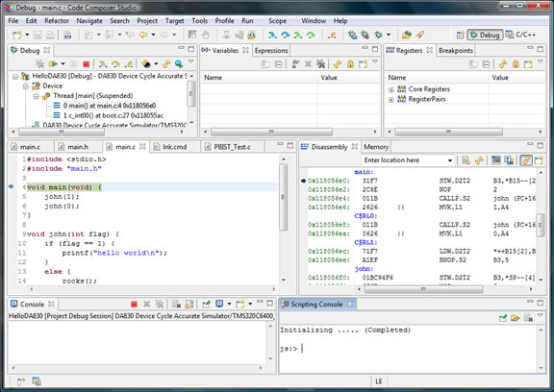Click the Step Return icon in Debug view toolbar
Screen dimensions: 554x392
pyautogui.click(x=129, y=63)
